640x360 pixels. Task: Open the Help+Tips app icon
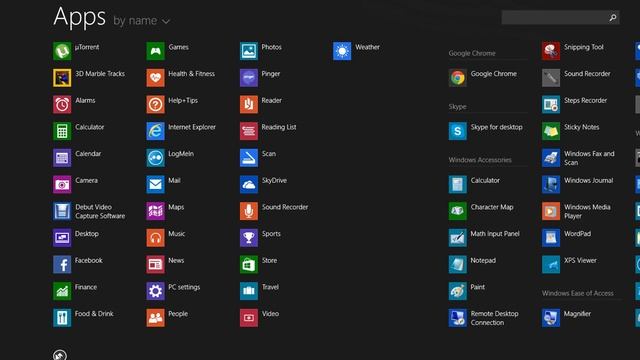point(156,104)
